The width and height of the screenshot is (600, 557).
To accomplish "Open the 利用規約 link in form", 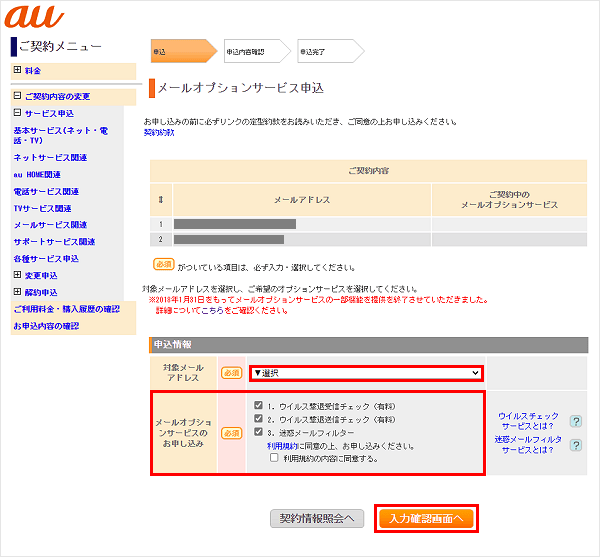I will click(x=283, y=445).
